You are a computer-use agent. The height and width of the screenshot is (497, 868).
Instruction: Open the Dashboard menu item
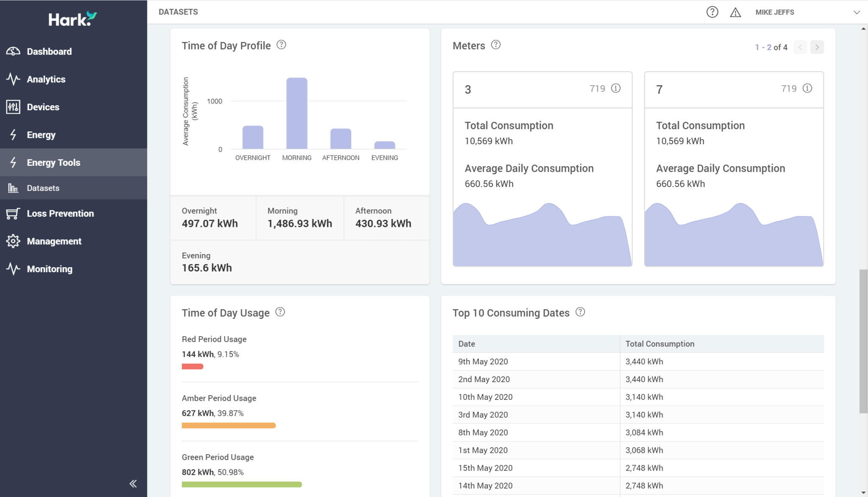(x=73, y=51)
